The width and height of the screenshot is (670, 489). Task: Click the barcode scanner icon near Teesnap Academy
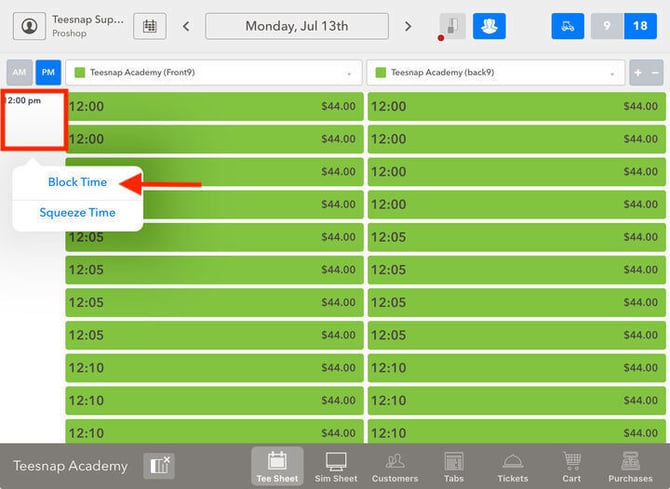(x=159, y=466)
